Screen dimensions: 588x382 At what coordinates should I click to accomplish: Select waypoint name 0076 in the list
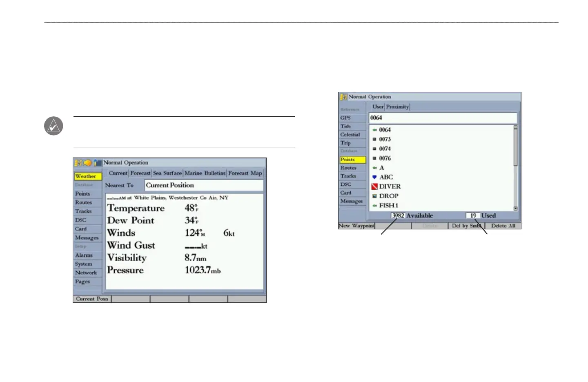pos(385,158)
